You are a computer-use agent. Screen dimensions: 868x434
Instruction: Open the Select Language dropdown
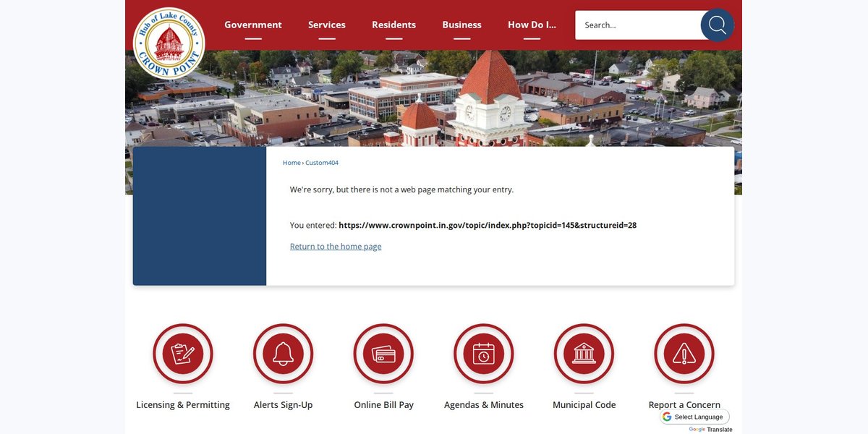694,417
